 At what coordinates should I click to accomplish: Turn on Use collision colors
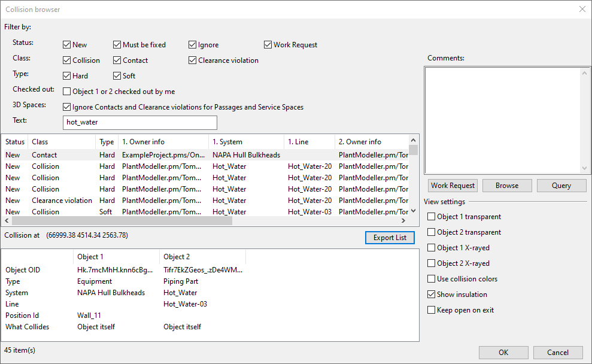(x=432, y=279)
